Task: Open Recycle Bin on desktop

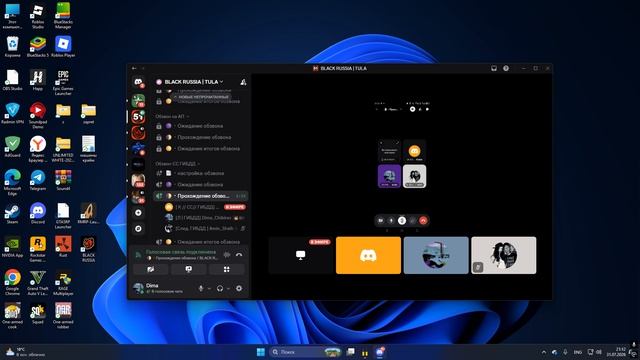Action: click(12, 46)
